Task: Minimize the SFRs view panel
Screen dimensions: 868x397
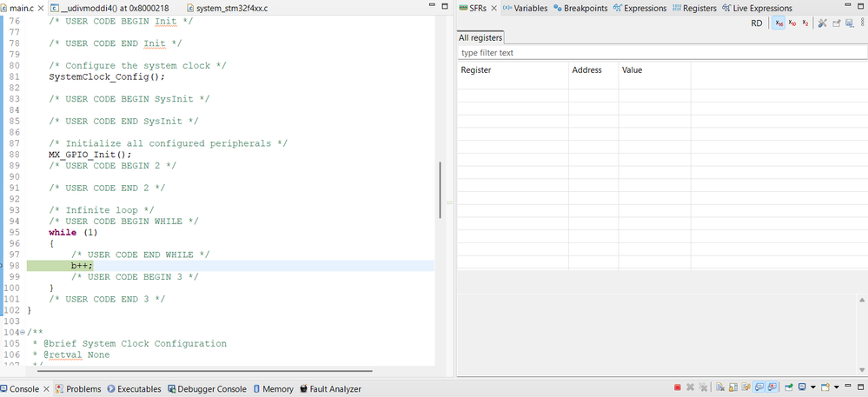Action: tap(847, 5)
